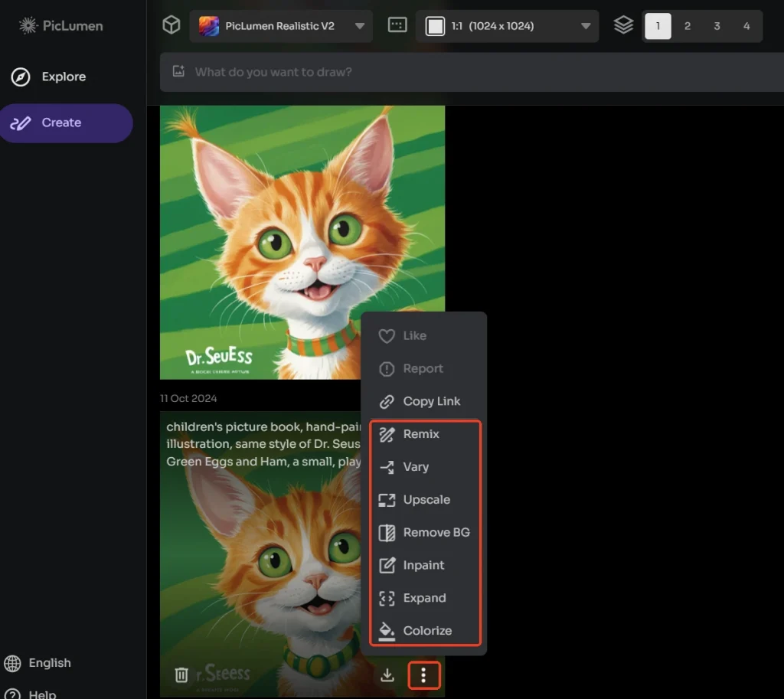Select Vary to create image variations
Image resolution: width=784 pixels, height=699 pixels.
tap(418, 467)
